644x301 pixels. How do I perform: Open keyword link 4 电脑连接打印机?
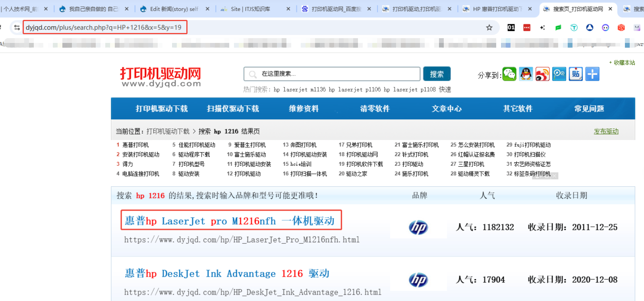(141, 174)
